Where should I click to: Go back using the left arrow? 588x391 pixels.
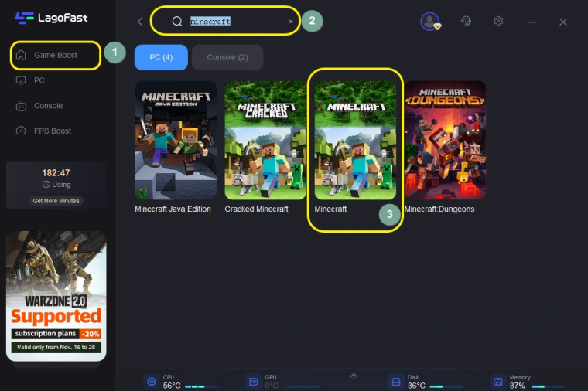[140, 22]
